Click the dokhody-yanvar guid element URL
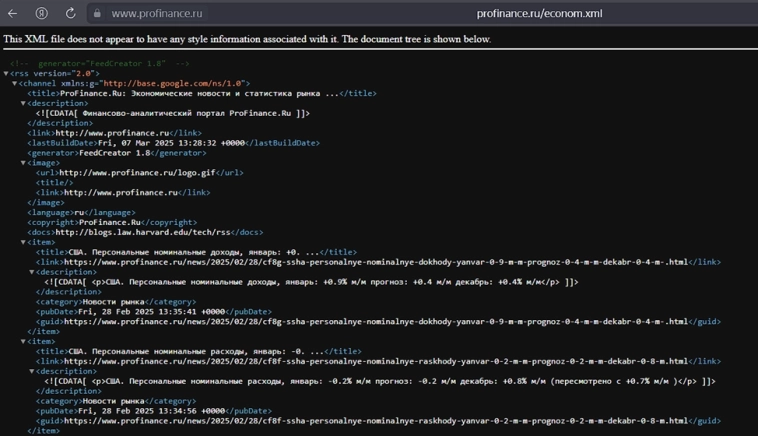The width and height of the screenshot is (758, 436). coord(376,321)
